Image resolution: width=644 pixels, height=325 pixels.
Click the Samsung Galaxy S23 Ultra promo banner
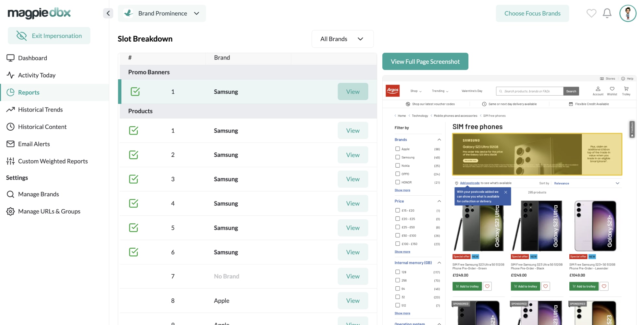pyautogui.click(x=537, y=154)
